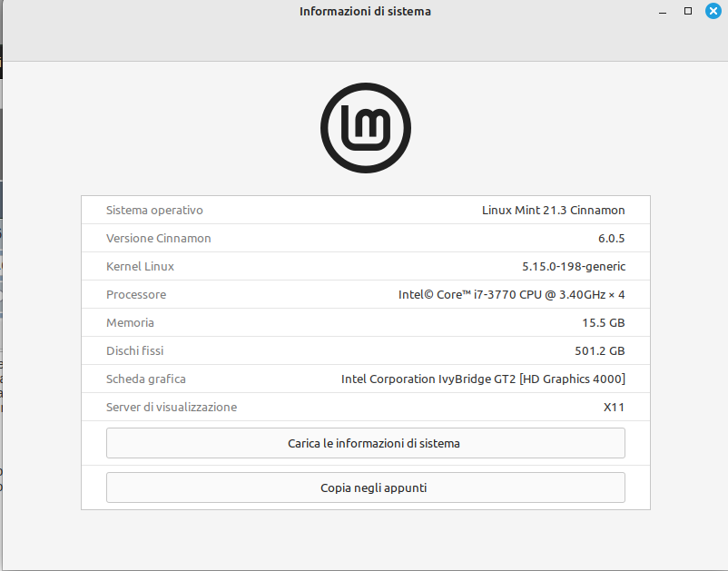Click 'Carica le informazioni di sistema' button

(366, 443)
